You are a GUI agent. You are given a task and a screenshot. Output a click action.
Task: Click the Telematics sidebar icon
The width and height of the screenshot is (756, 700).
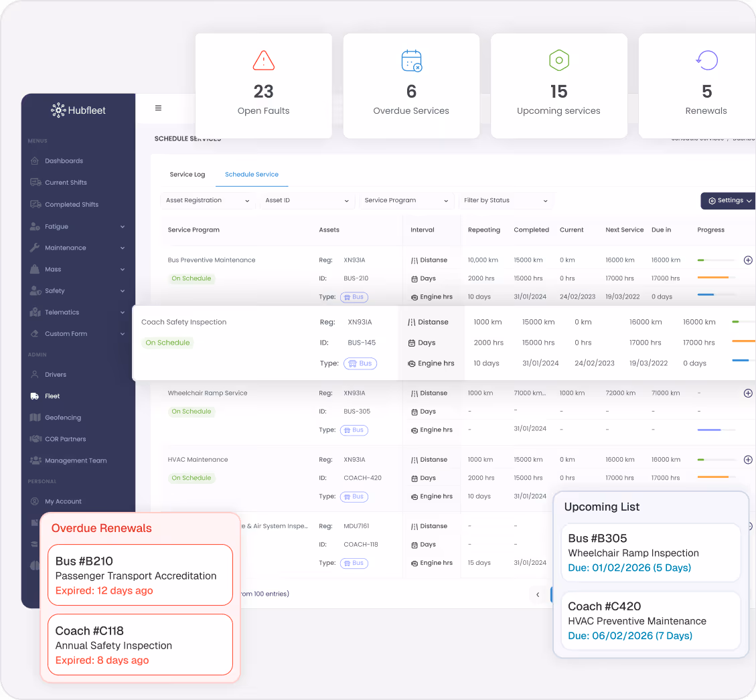tap(35, 312)
